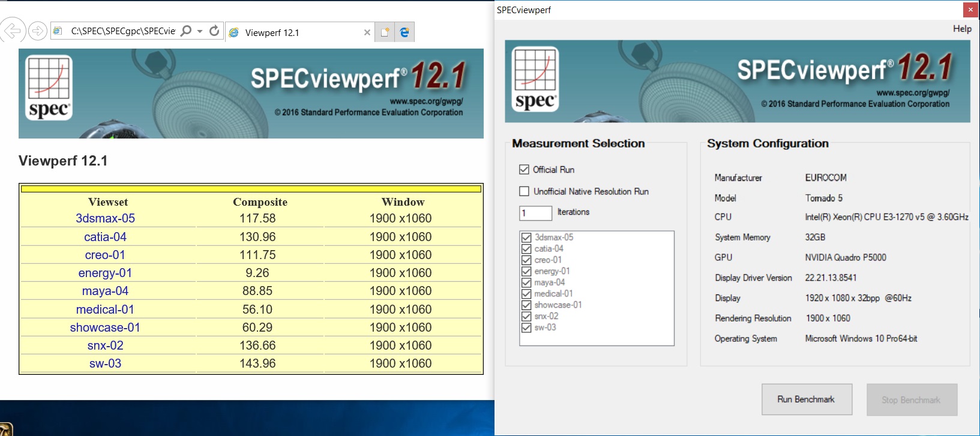Toggle the sw-03 viewset checkbox
Viewport: 980px width, 436px height.
point(526,327)
